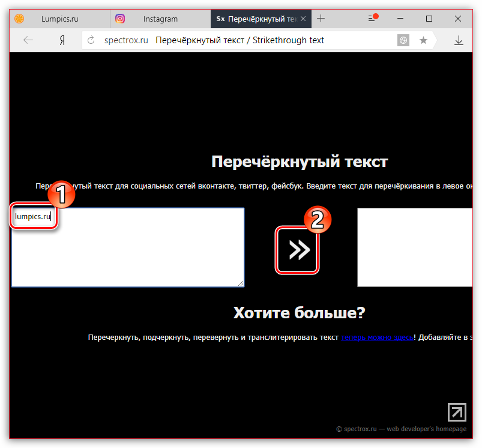Switch to the Instagram tab
This screenshot has width=482, height=448.
[160, 19]
